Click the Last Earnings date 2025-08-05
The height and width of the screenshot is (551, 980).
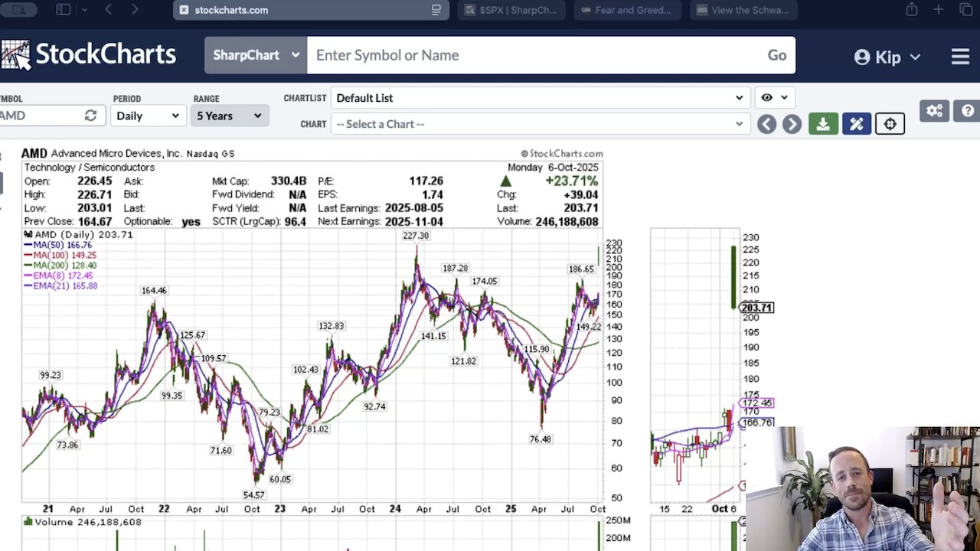coord(413,208)
